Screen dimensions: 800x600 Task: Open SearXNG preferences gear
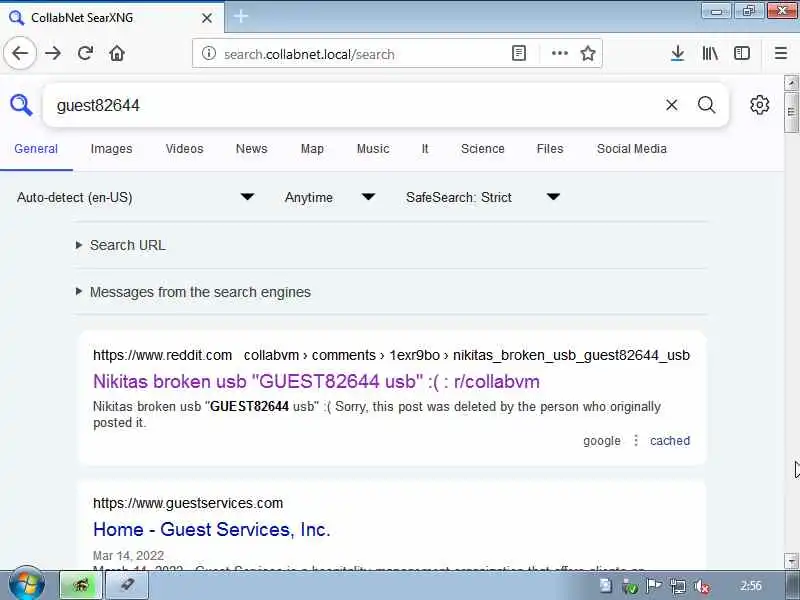(759, 105)
